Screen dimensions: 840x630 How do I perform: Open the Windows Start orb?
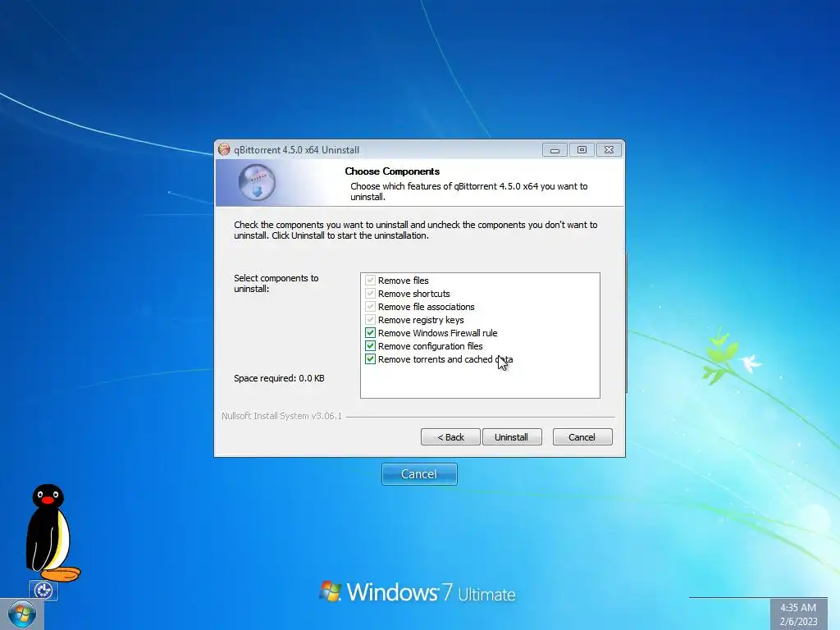22,614
